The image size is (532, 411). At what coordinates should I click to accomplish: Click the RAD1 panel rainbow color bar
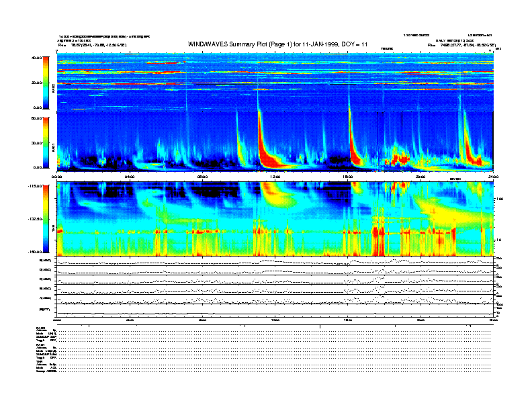(x=46, y=142)
